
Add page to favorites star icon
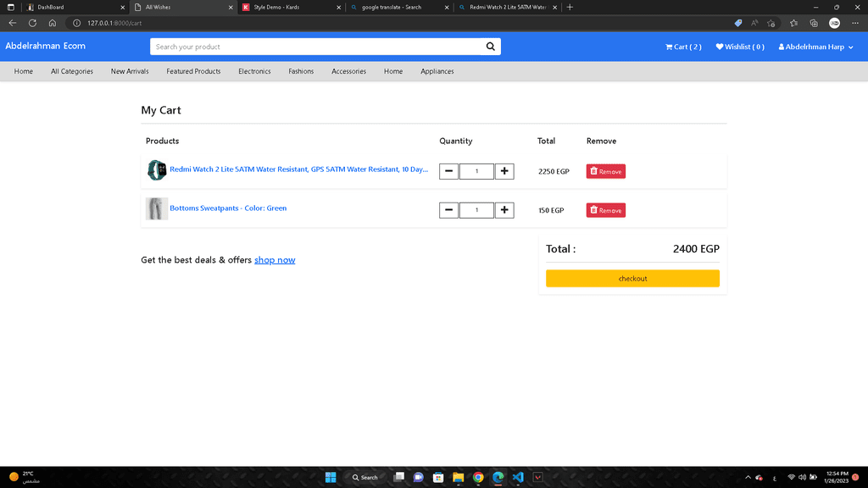pos(771,23)
